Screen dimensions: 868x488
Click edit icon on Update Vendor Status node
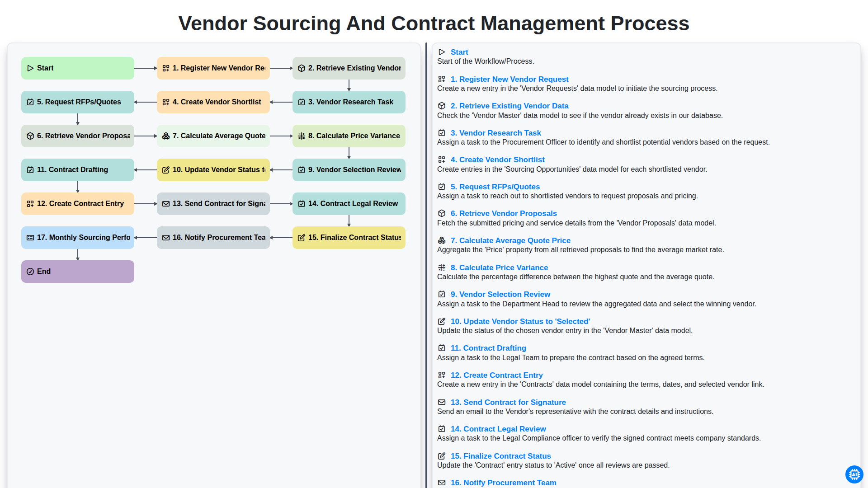click(x=166, y=170)
